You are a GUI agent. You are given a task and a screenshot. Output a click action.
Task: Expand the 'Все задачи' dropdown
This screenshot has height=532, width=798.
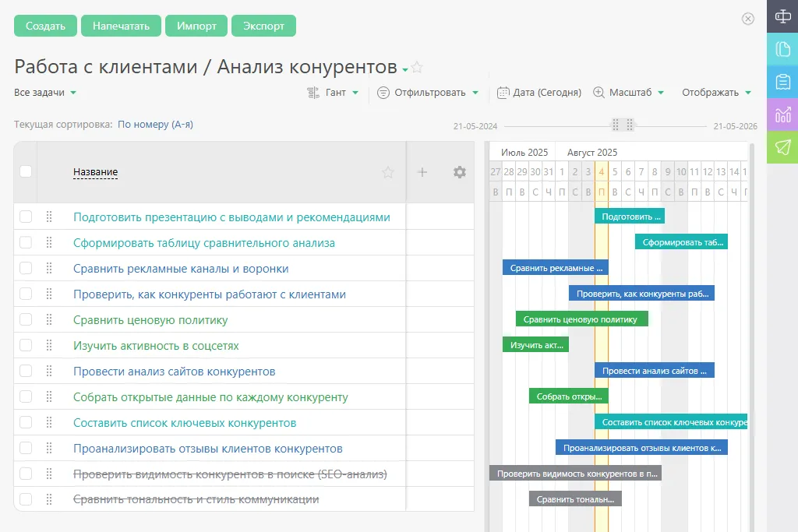45,92
